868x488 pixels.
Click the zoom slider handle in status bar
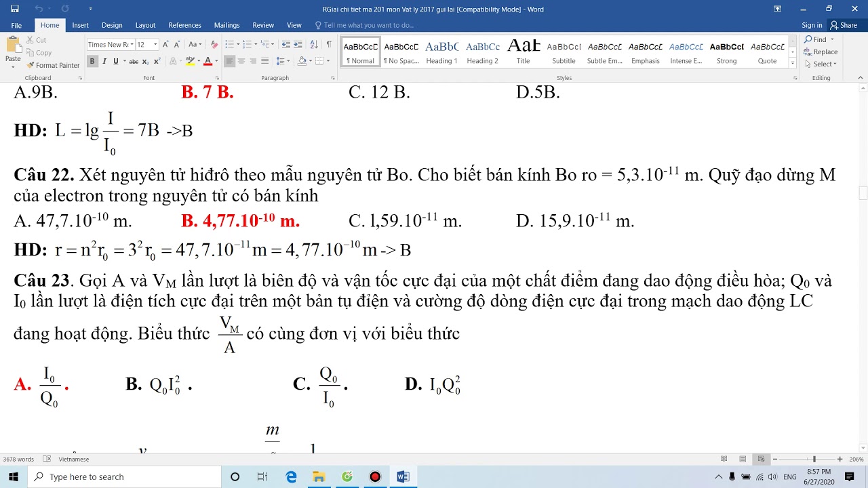pyautogui.click(x=814, y=459)
